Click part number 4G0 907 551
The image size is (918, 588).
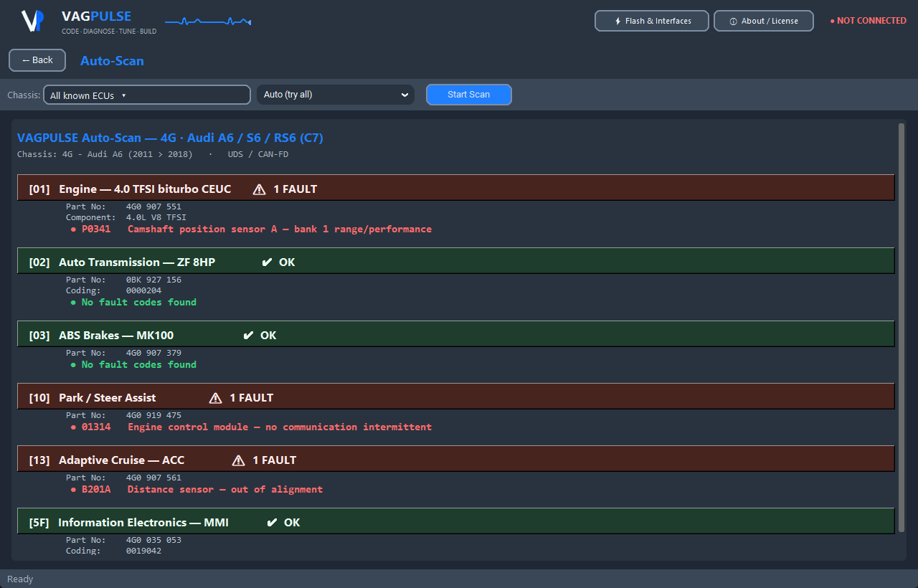point(153,207)
